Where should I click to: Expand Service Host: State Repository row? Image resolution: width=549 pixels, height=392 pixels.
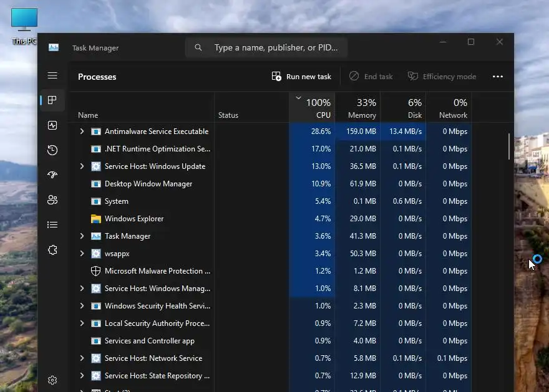[x=82, y=376]
